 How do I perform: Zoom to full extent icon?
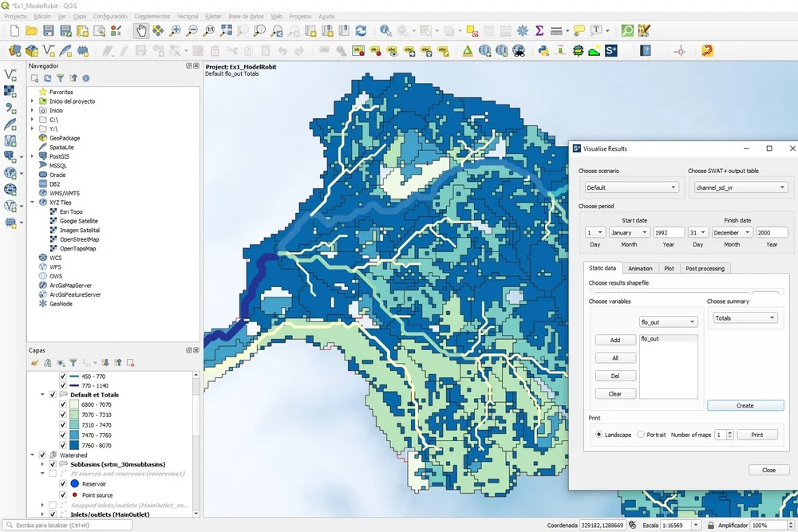(226, 31)
